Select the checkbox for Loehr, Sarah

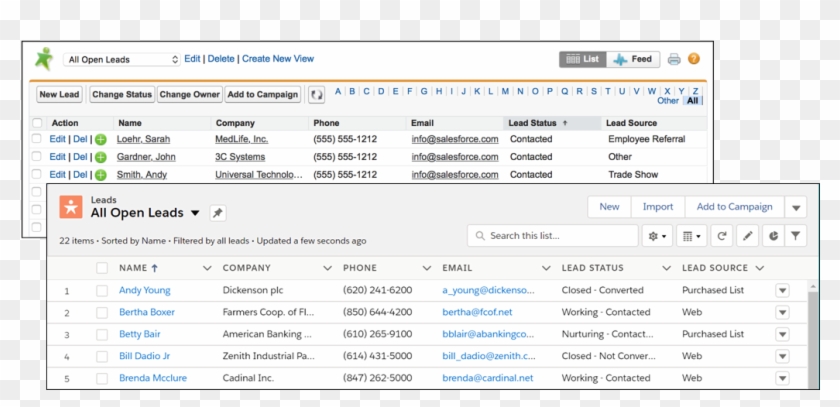pyautogui.click(x=36, y=139)
